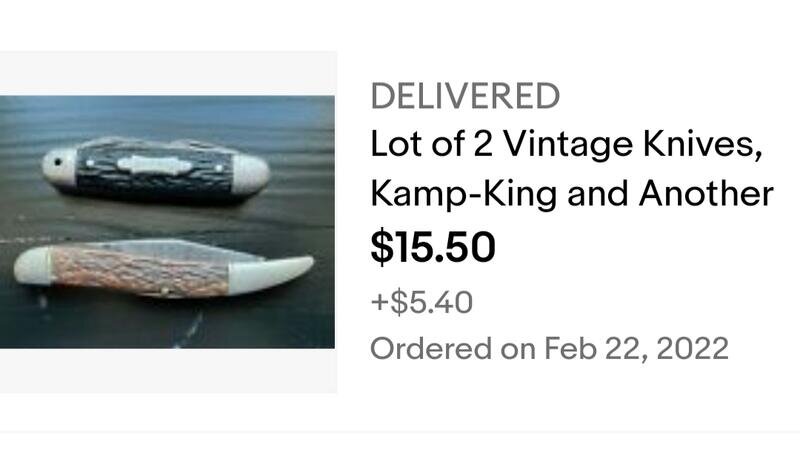Click the +$5.40 shipping cost
800x459 pixels.
click(x=421, y=302)
